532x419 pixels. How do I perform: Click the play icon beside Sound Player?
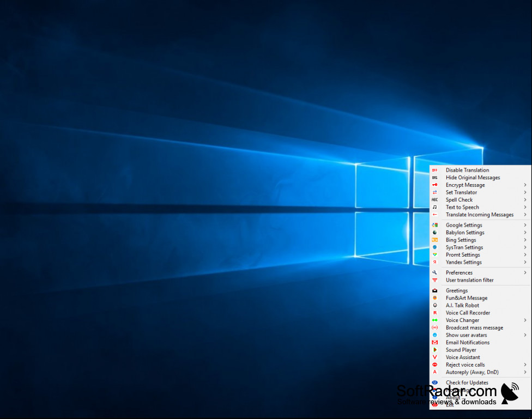pyautogui.click(x=434, y=350)
